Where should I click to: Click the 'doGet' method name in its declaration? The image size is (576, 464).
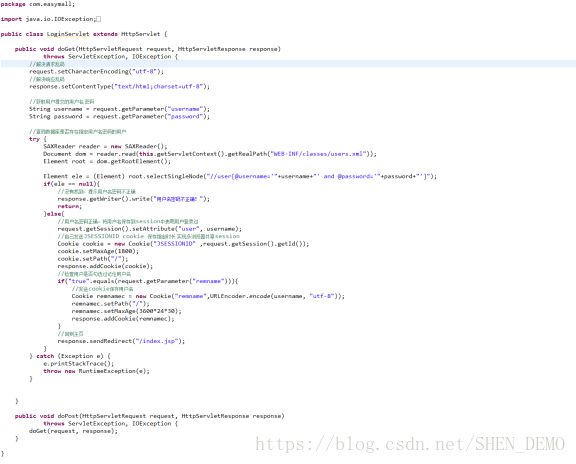point(66,49)
